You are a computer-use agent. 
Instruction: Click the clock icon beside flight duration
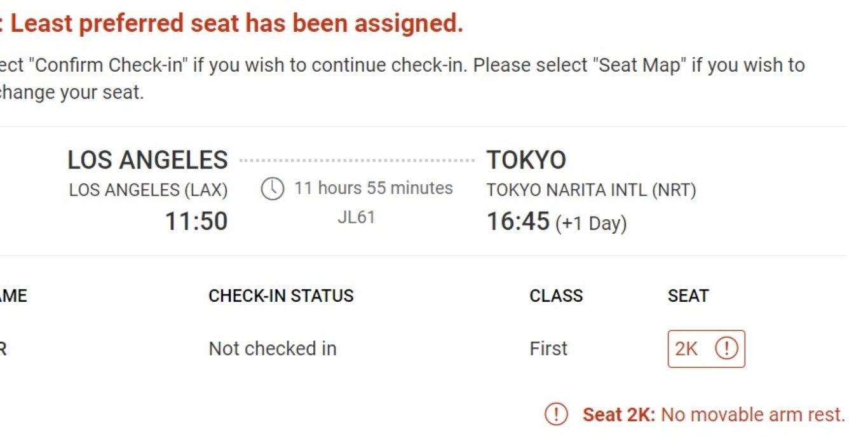click(x=273, y=189)
